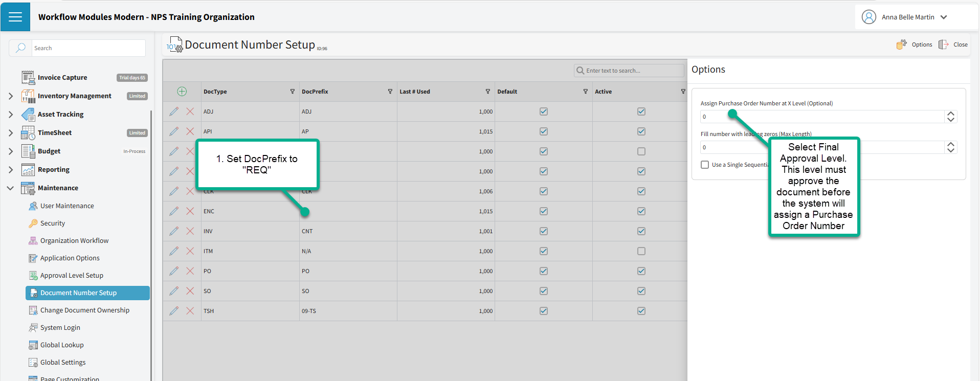This screenshot has height=381, width=980.
Task: Delete the INV document type row
Action: [190, 231]
